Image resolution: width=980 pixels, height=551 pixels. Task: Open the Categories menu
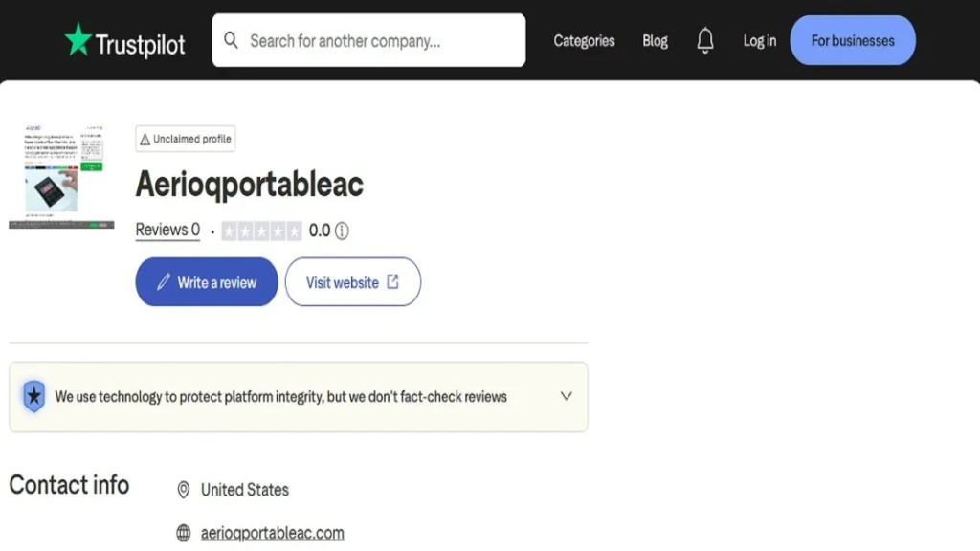[584, 40]
